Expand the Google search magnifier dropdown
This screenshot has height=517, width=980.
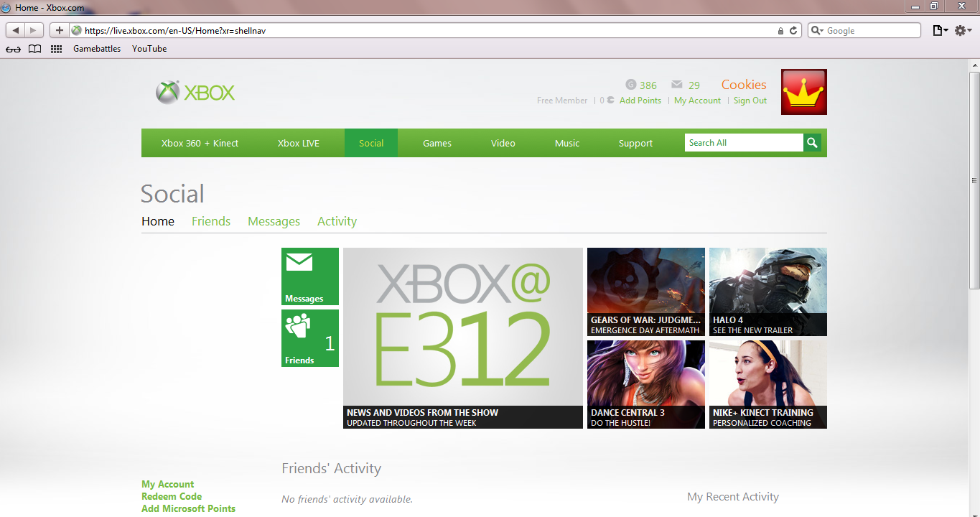coord(817,31)
